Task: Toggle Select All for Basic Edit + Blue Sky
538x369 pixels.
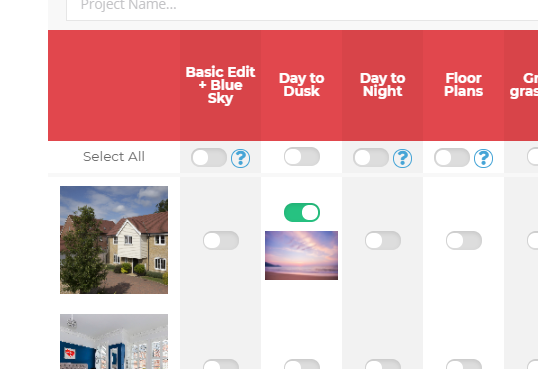Action: [x=209, y=158]
